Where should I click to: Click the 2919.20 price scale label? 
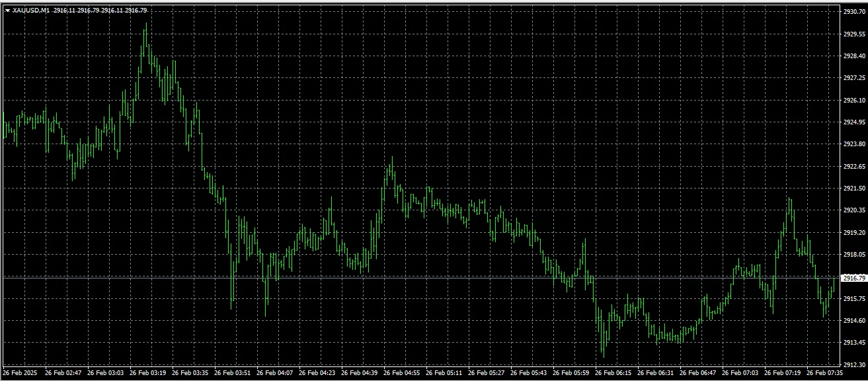pos(855,233)
